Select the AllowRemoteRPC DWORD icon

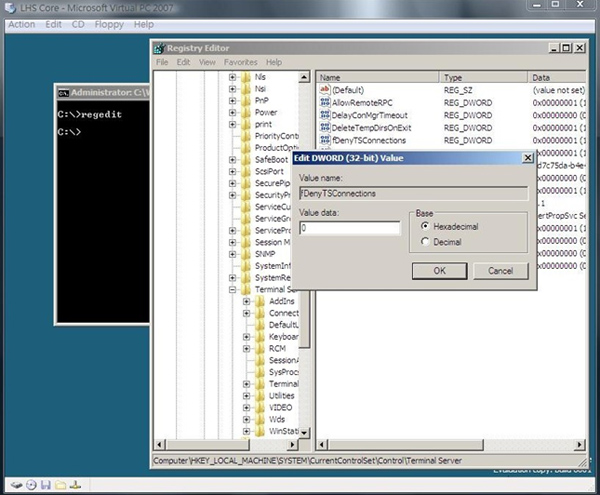(324, 103)
